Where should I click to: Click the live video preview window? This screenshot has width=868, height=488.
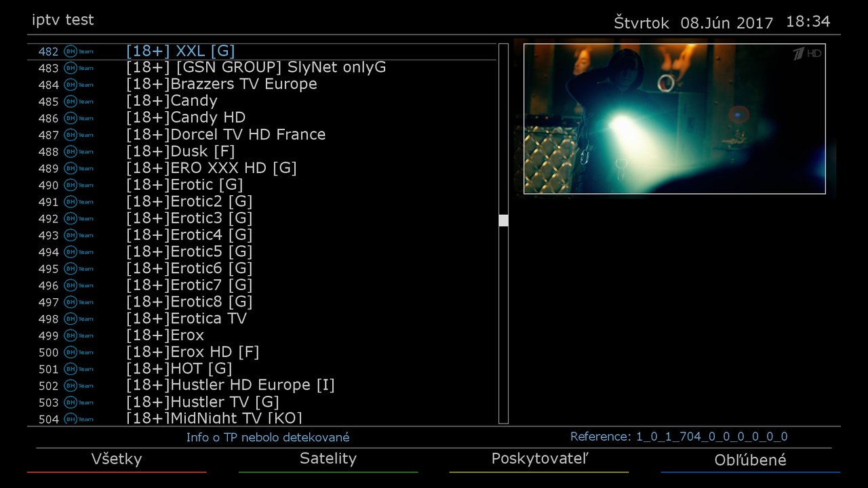click(674, 119)
